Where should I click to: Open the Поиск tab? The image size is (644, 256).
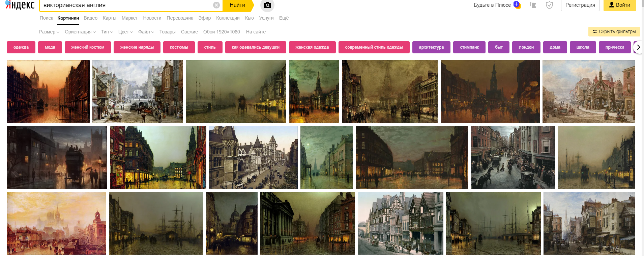(46, 18)
